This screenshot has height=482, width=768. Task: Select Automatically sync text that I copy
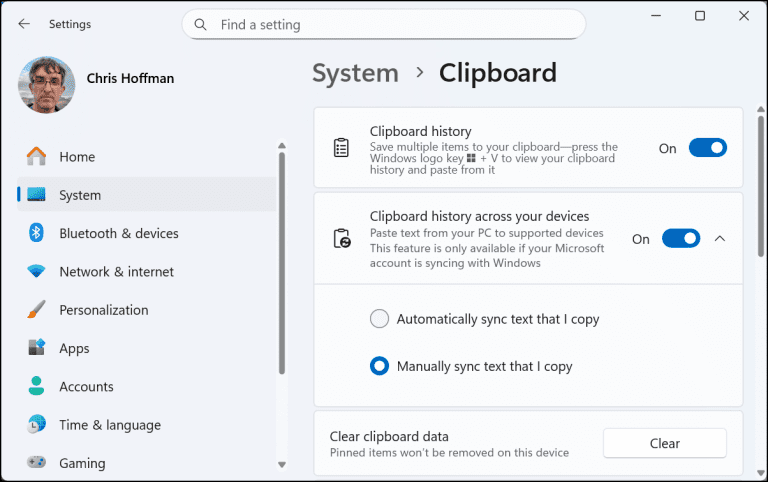click(x=379, y=319)
